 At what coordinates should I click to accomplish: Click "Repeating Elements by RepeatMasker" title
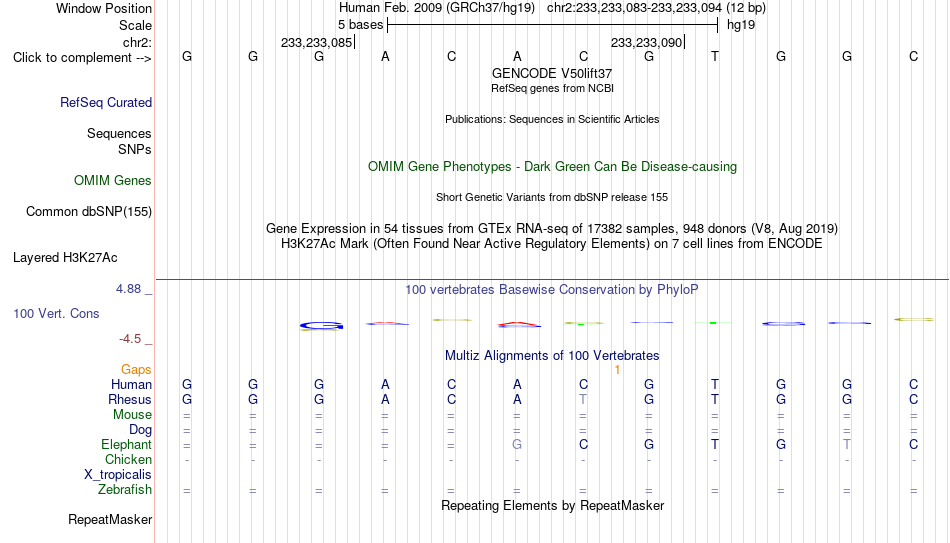tap(552, 505)
